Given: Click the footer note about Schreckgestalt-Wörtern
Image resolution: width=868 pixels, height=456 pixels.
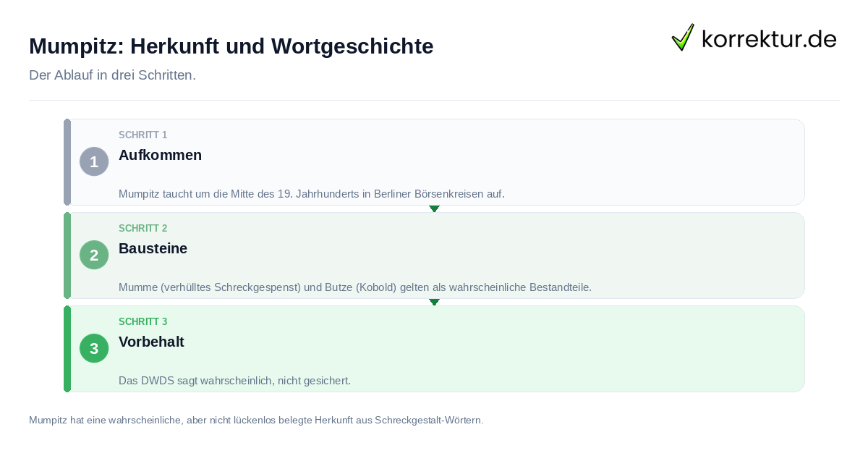Looking at the screenshot, I should 256,420.
